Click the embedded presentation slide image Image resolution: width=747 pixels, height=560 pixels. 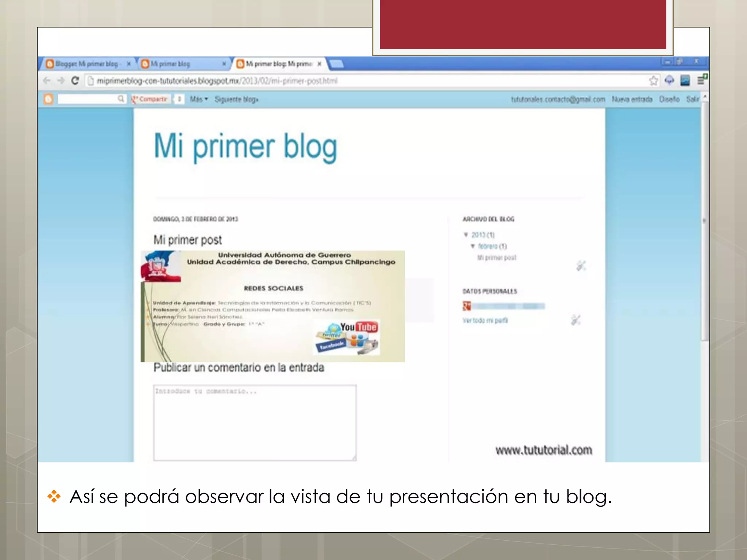pyautogui.click(x=272, y=306)
